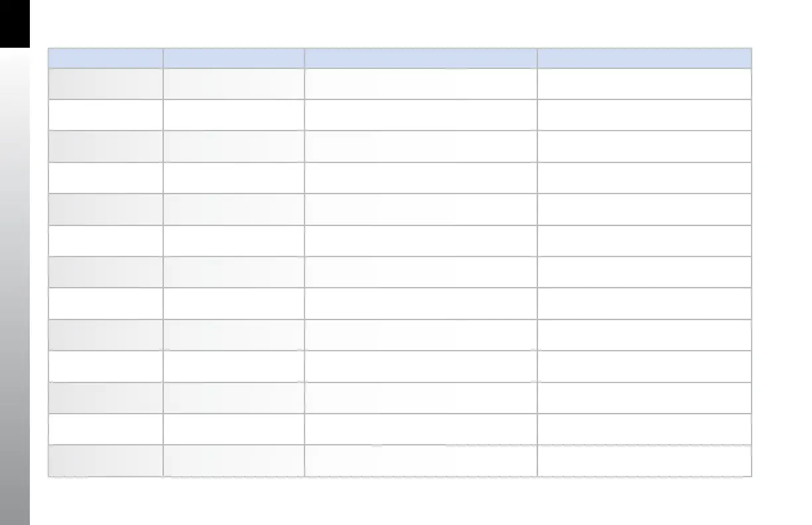Select first body row, third column cell

(421, 84)
